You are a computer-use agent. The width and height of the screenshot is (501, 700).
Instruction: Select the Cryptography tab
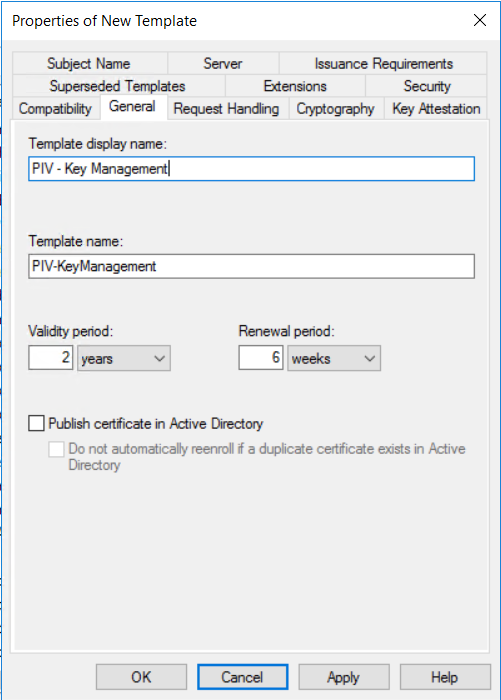[x=336, y=108]
